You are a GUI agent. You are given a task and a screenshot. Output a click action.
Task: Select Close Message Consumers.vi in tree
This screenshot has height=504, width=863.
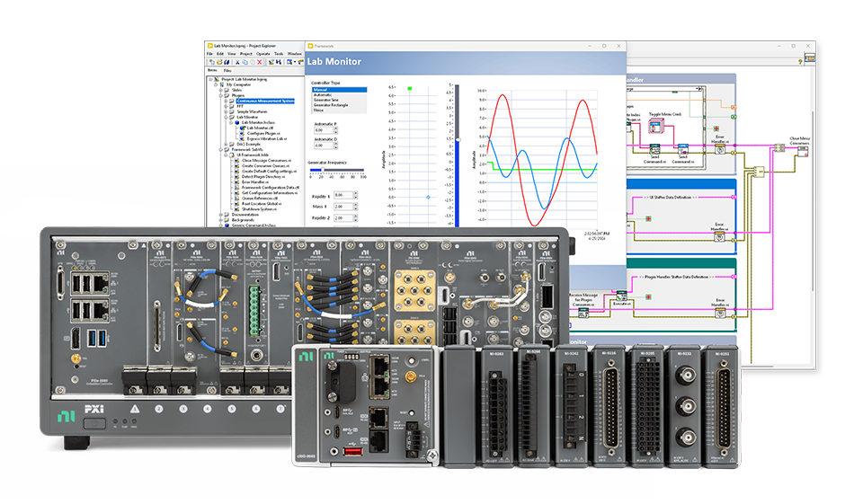coord(266,160)
